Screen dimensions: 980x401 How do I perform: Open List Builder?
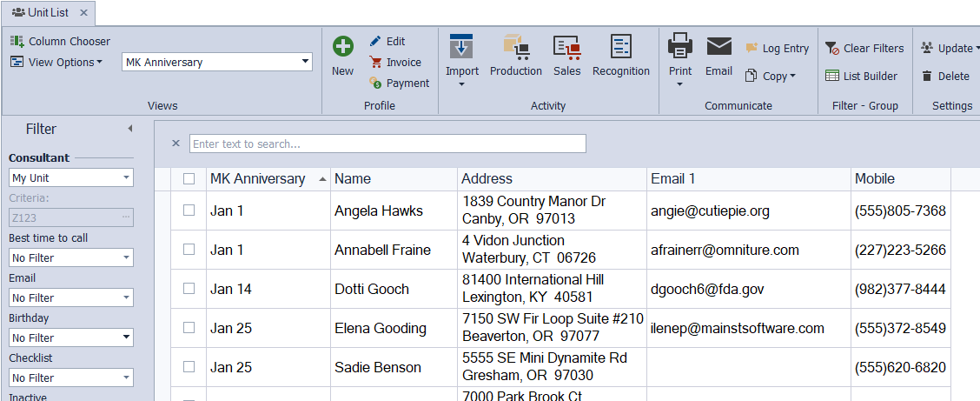coord(861,76)
